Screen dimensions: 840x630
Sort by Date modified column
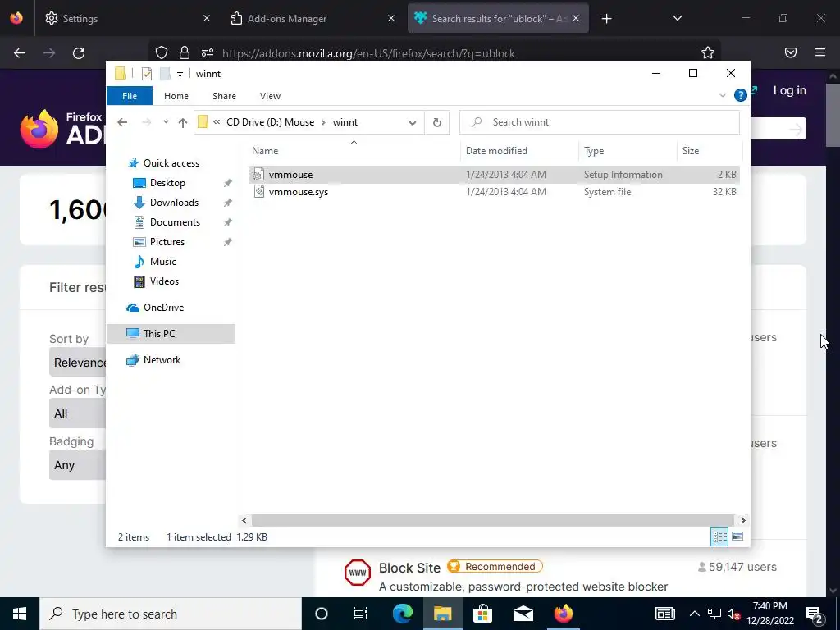coord(519,151)
